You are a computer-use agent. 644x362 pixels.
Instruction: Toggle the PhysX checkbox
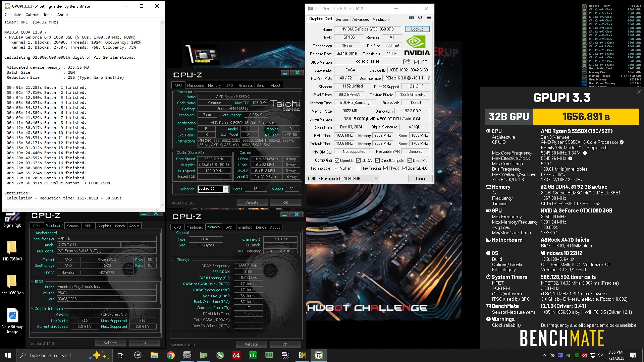pyautogui.click(x=385, y=168)
